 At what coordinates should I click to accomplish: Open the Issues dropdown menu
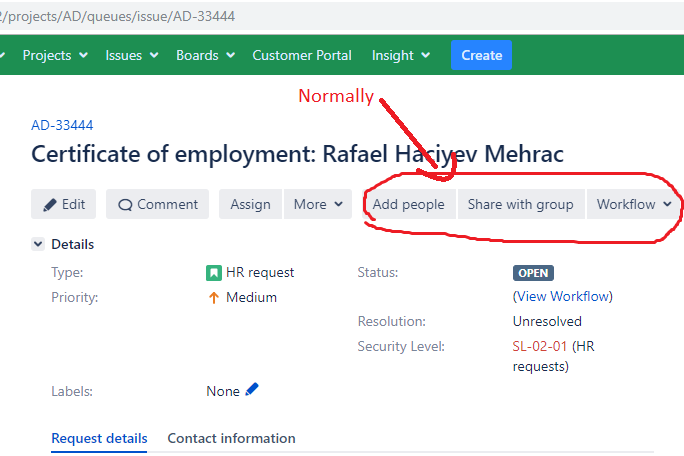pos(132,55)
